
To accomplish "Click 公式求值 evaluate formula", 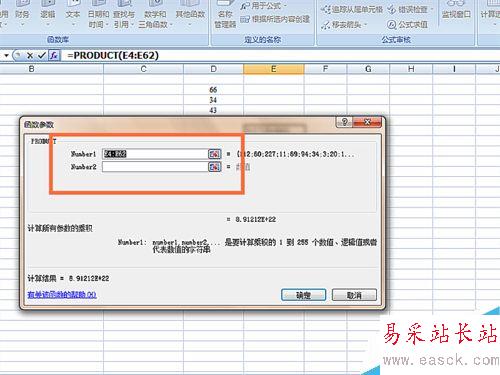I will [407, 24].
